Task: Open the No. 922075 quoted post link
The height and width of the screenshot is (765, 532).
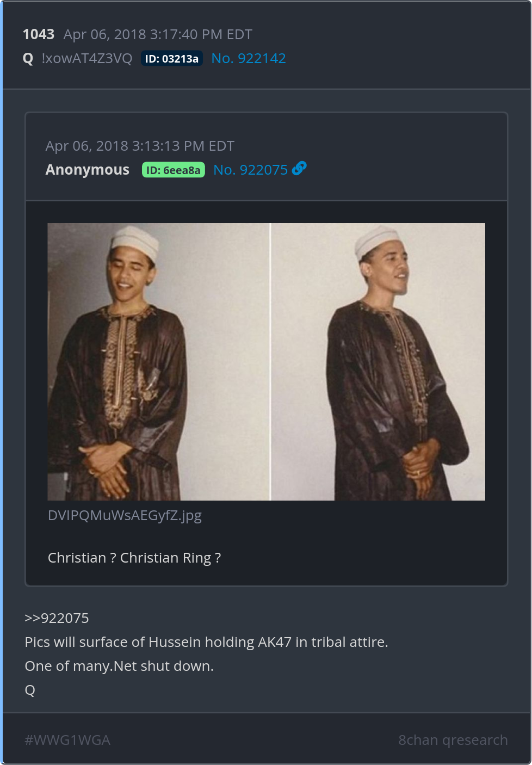Action: 250,170
